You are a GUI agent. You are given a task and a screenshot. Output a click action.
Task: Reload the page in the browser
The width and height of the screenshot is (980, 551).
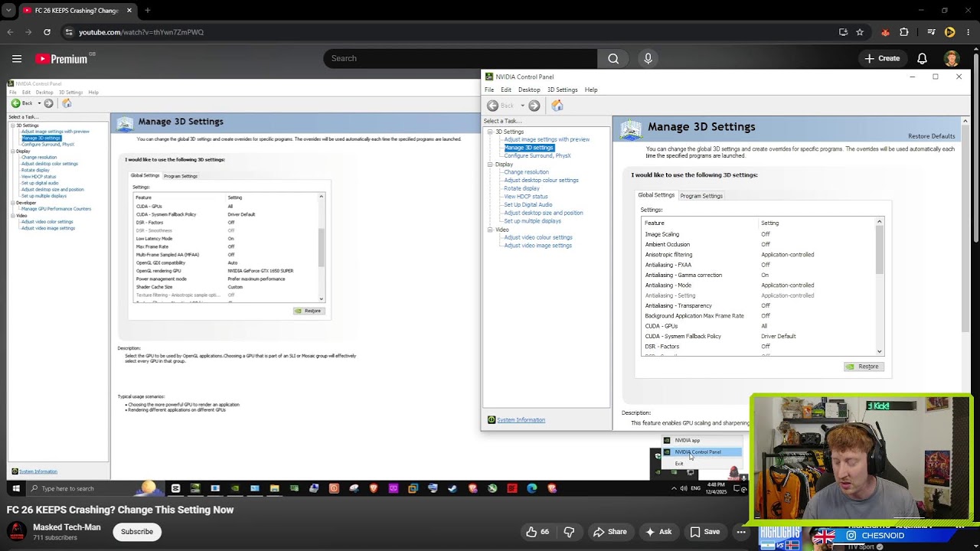pos(47,32)
